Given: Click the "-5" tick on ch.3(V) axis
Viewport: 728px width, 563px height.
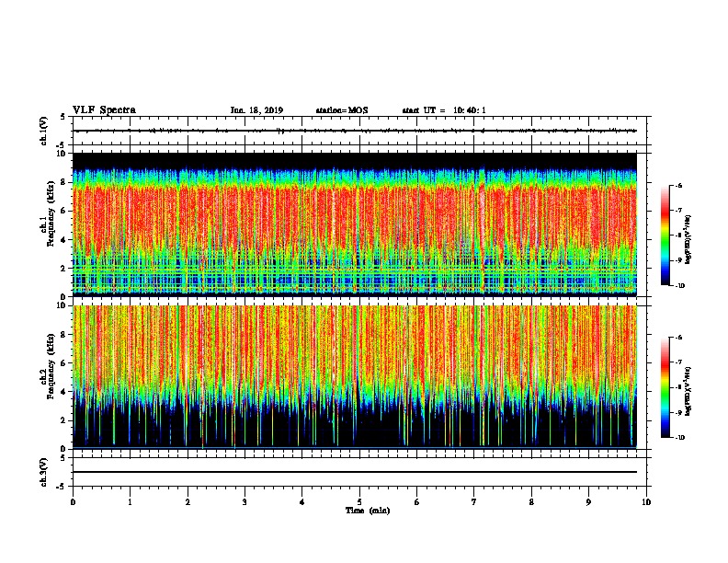Looking at the screenshot, I should tap(62, 487).
